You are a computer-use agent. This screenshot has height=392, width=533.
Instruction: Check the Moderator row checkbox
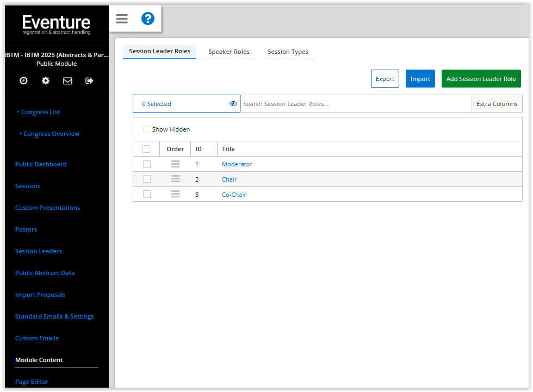click(x=147, y=164)
